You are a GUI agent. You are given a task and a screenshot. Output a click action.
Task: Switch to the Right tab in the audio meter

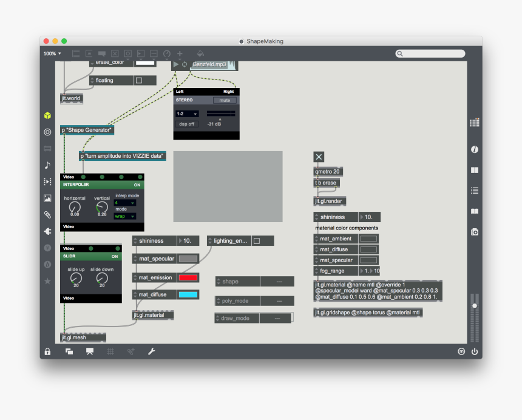(229, 92)
